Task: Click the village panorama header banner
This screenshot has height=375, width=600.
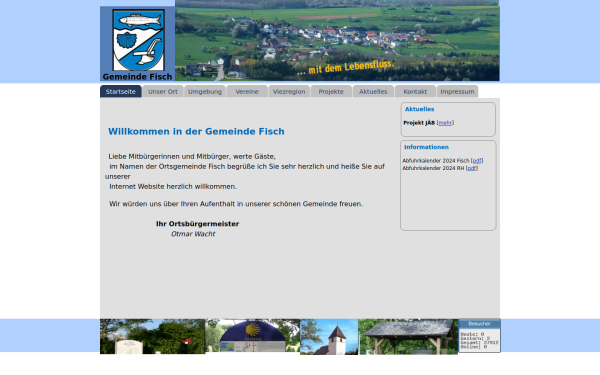Action: [337, 41]
